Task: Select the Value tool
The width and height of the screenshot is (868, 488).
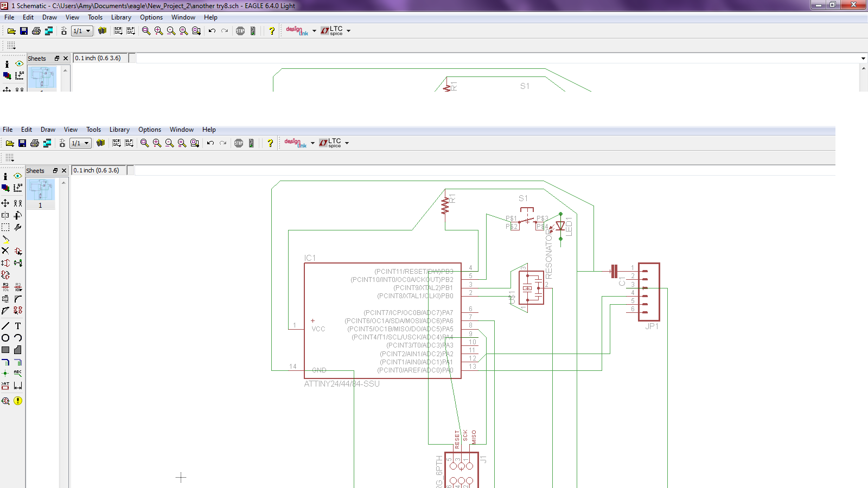Action: [18, 287]
